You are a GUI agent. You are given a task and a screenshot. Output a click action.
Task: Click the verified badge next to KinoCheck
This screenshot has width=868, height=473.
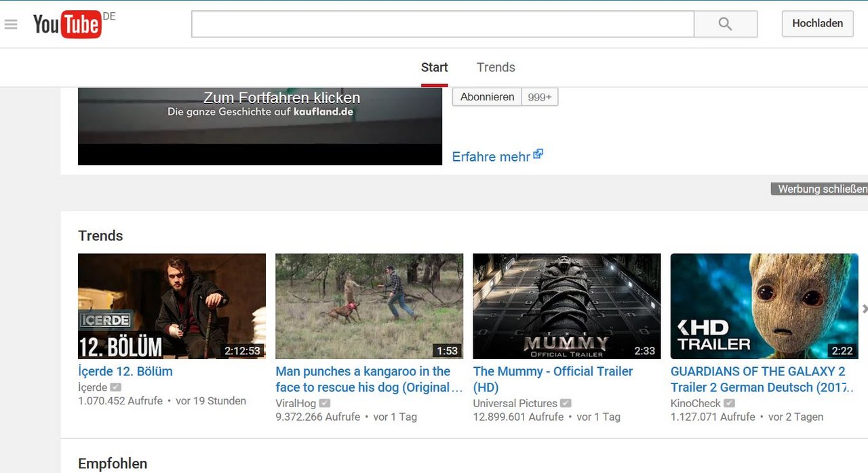(x=729, y=403)
